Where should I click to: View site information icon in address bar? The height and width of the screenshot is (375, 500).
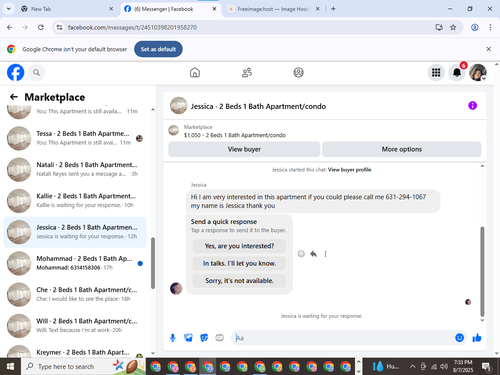click(59, 27)
